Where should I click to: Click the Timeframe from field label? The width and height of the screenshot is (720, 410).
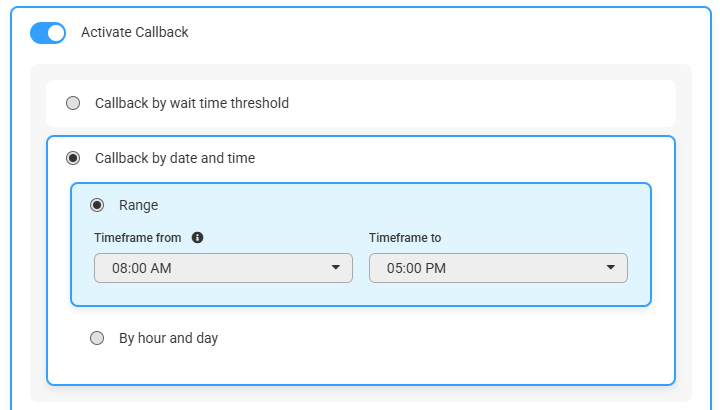pos(137,237)
